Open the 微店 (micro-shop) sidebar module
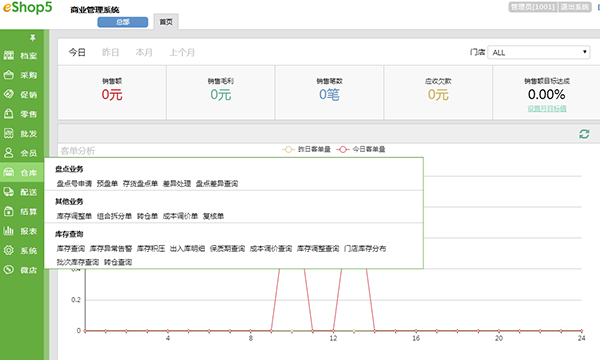600x360 pixels. pos(21,270)
